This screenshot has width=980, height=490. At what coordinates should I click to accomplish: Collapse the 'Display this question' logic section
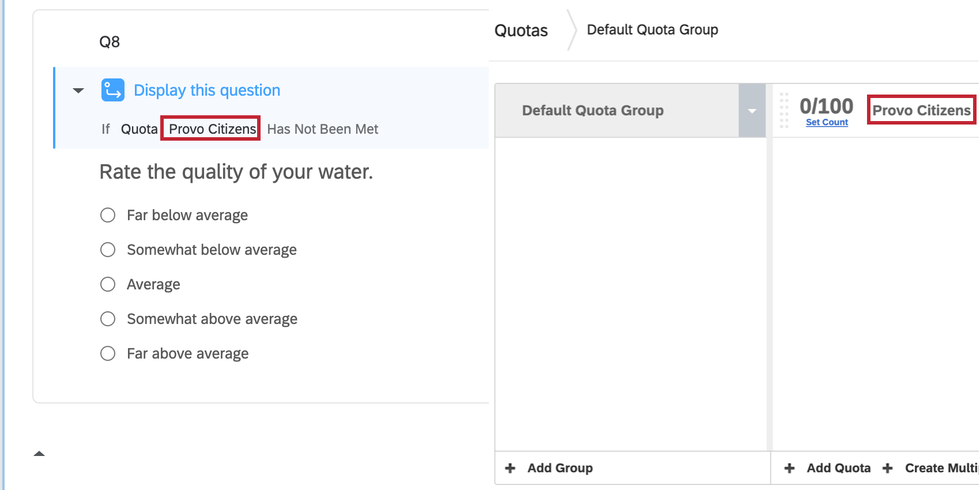pos(78,91)
